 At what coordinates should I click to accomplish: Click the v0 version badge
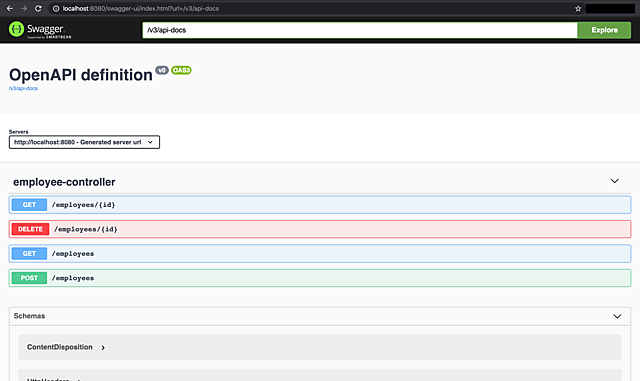[162, 70]
